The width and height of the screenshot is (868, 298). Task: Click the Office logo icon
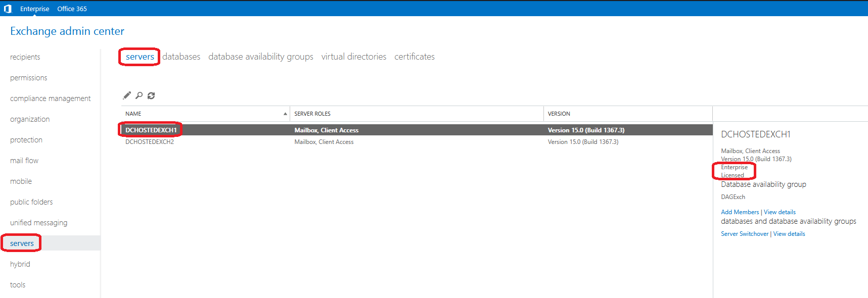pyautogui.click(x=8, y=9)
